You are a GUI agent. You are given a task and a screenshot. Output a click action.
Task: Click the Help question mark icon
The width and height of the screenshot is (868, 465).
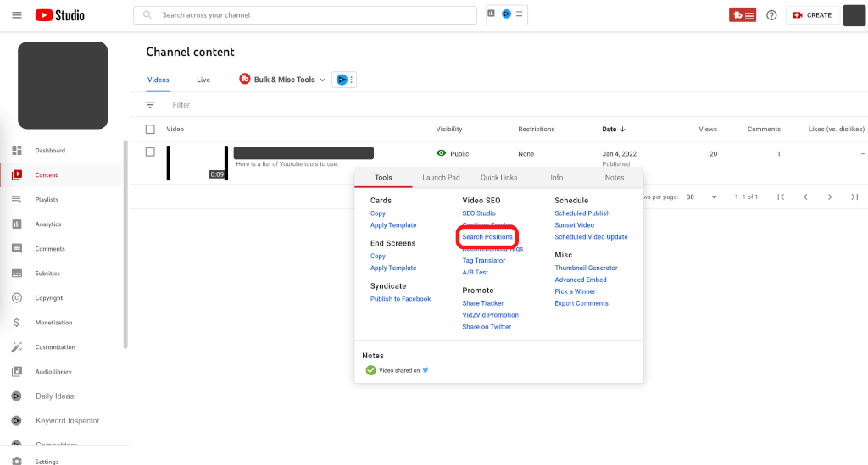771,15
